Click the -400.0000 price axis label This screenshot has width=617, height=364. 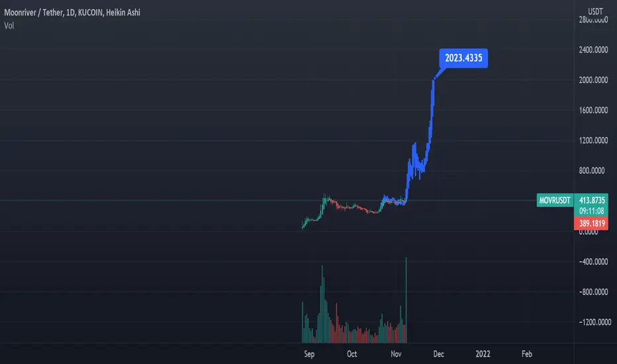[x=593, y=261]
